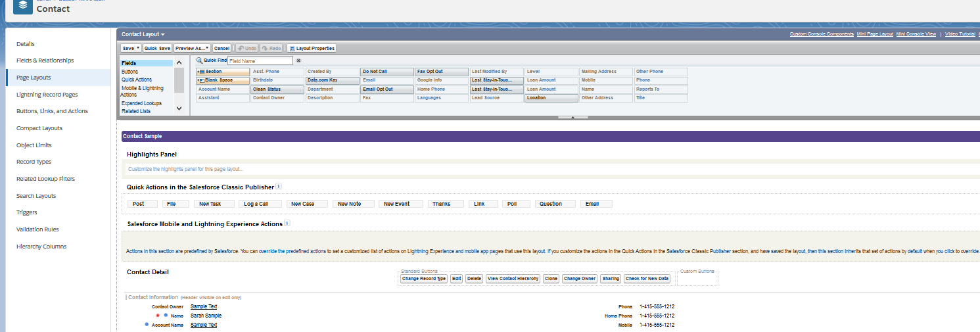
Task: Select the Blank Space palette element
Action: 223,80
